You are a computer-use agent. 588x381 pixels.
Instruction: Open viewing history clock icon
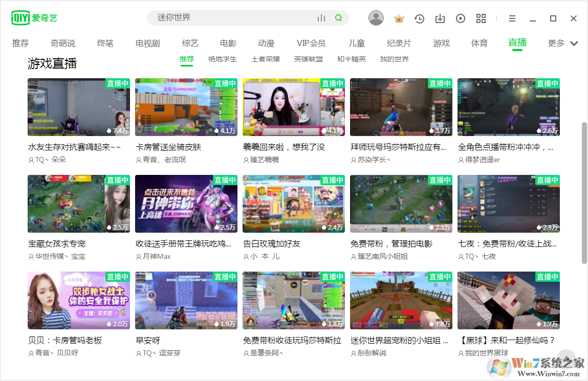pyautogui.click(x=419, y=18)
